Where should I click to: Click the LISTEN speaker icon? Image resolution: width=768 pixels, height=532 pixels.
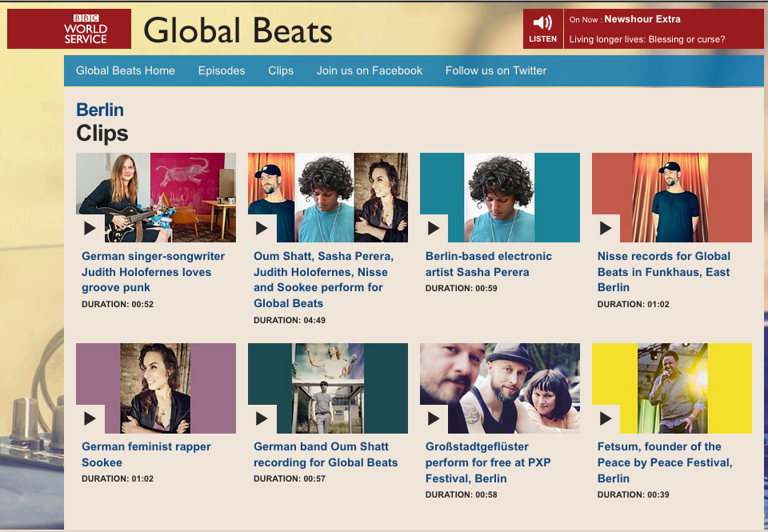pyautogui.click(x=543, y=22)
